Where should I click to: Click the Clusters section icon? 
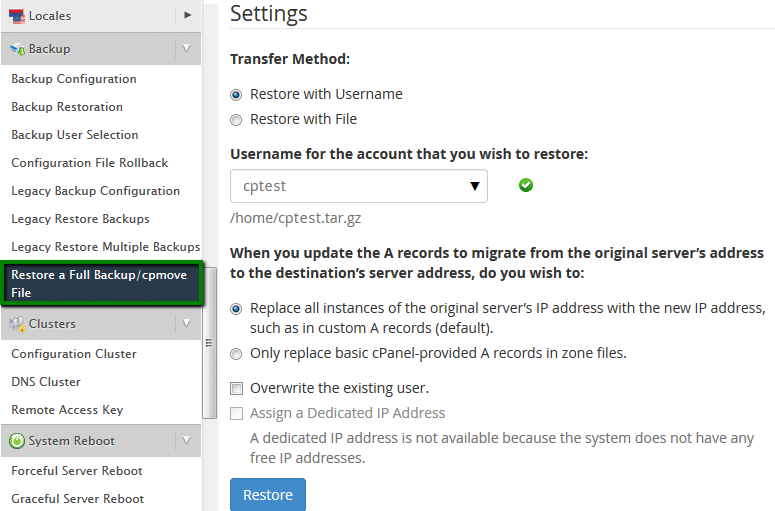(x=17, y=324)
